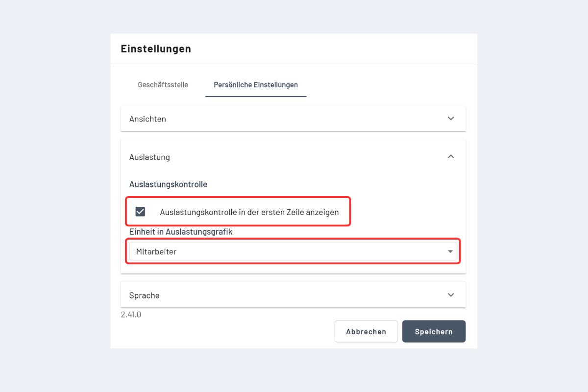
Task: Click the version number 2.41.0
Action: pos(131,315)
